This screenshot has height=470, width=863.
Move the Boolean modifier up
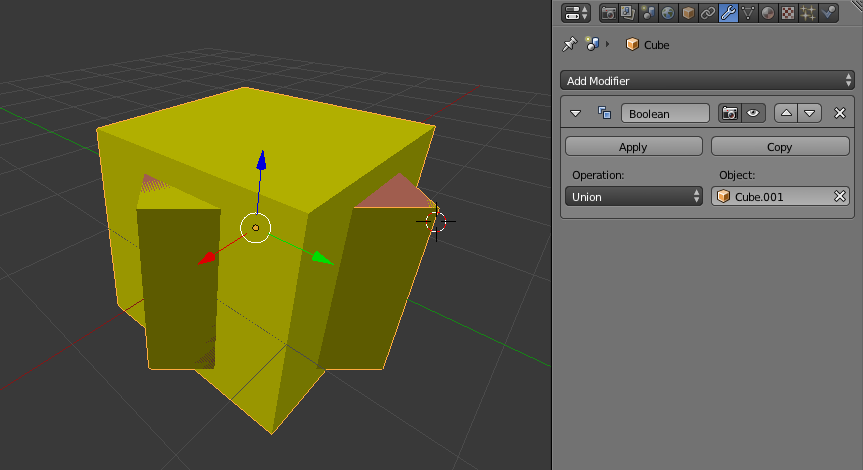coord(786,113)
